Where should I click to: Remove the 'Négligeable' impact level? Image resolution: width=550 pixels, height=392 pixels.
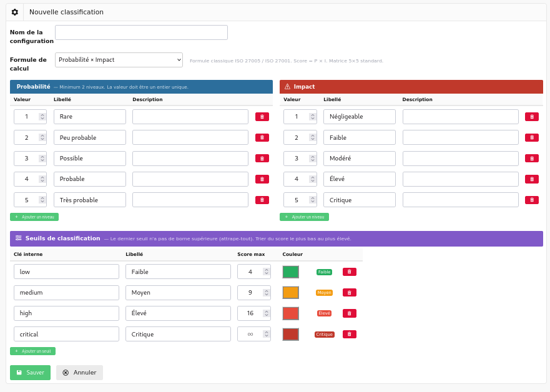pyautogui.click(x=532, y=117)
